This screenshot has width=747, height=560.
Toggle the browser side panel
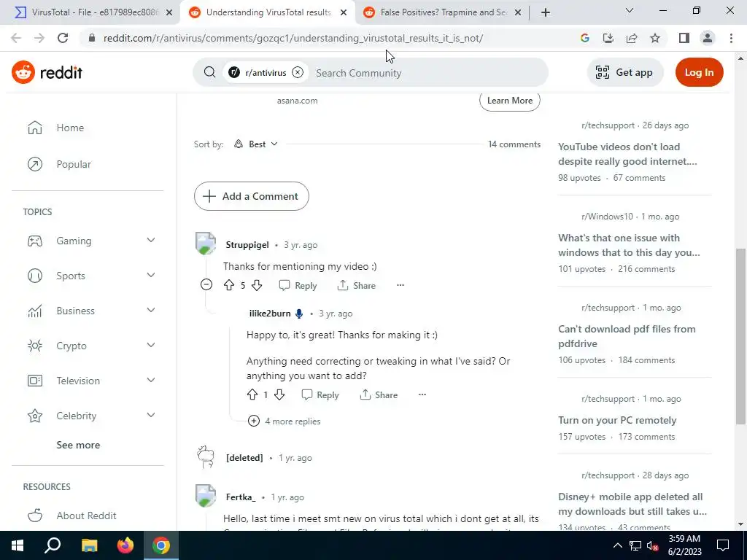[x=684, y=38]
